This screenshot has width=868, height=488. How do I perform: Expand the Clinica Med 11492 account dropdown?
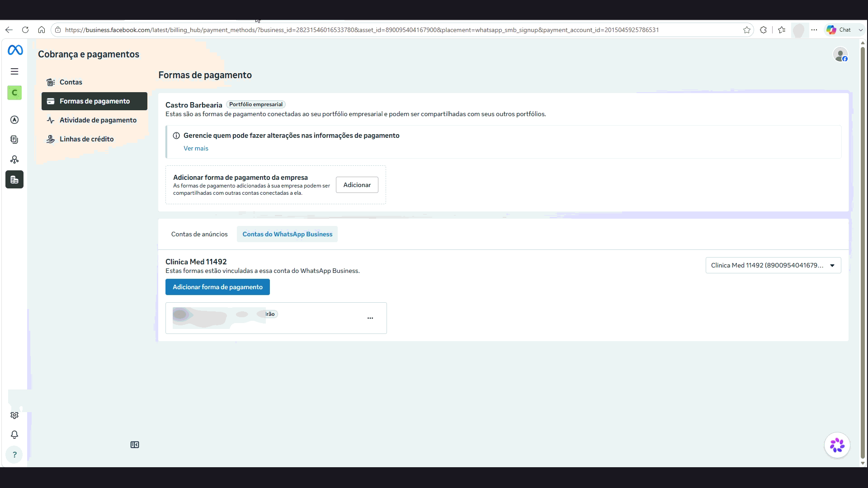pyautogui.click(x=774, y=265)
